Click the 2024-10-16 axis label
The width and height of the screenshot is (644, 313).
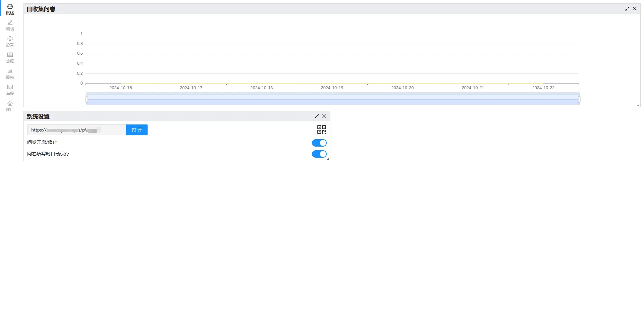tap(121, 88)
